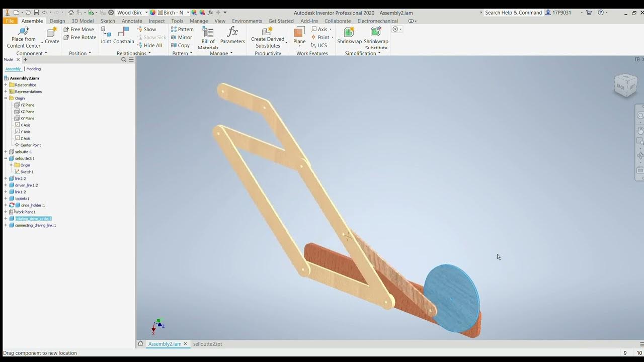
Task: Open the Manage tab
Action: point(199,21)
